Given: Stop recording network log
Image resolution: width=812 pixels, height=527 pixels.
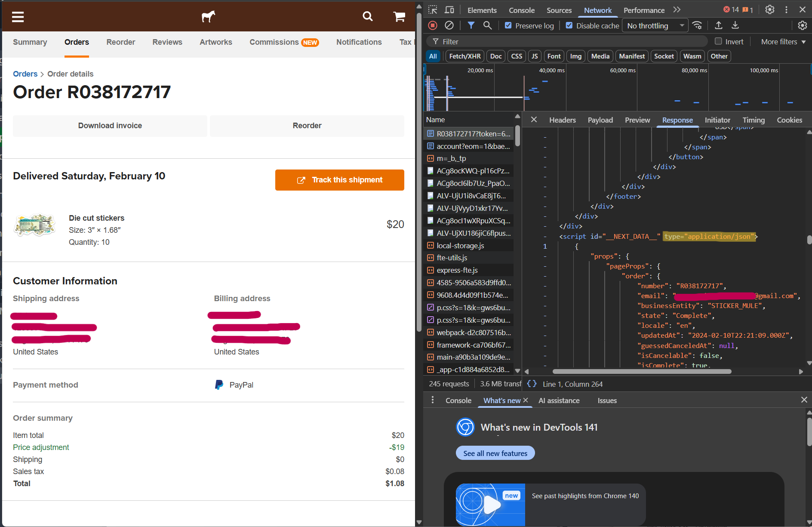Looking at the screenshot, I should [433, 25].
